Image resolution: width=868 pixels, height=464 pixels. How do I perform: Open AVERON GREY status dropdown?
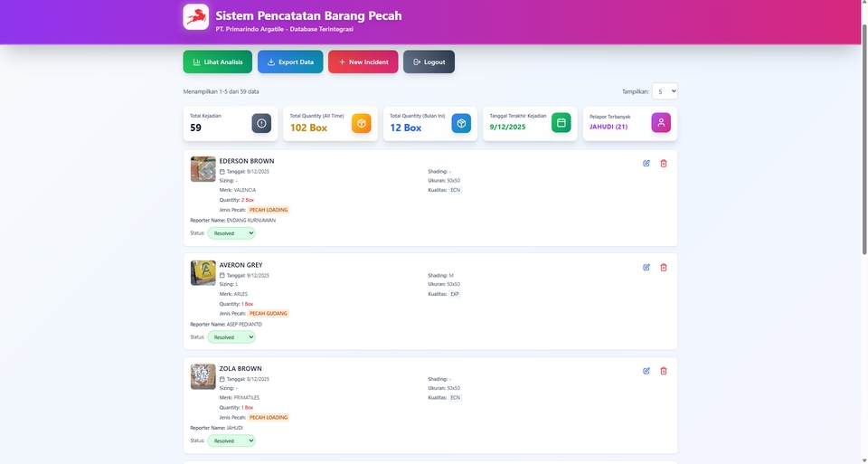tap(231, 337)
